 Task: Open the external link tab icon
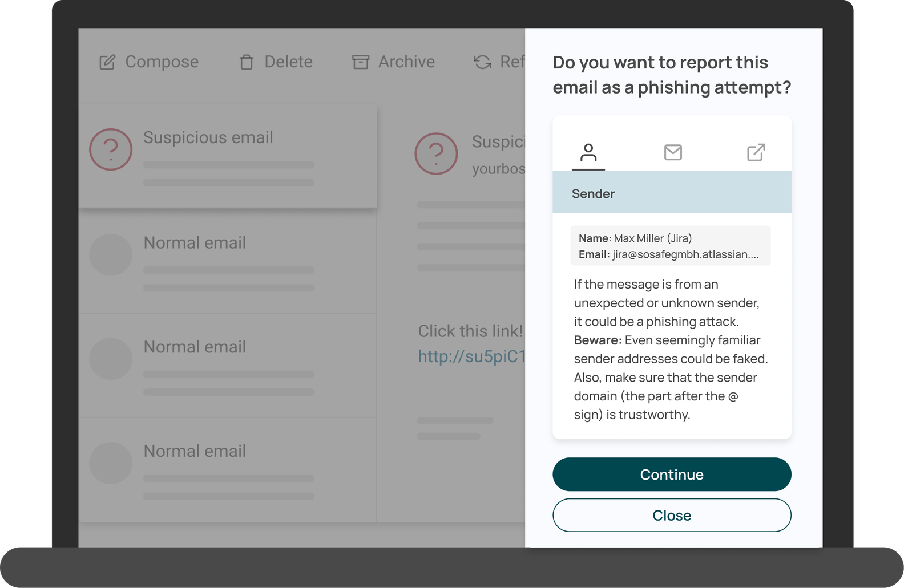tap(756, 152)
